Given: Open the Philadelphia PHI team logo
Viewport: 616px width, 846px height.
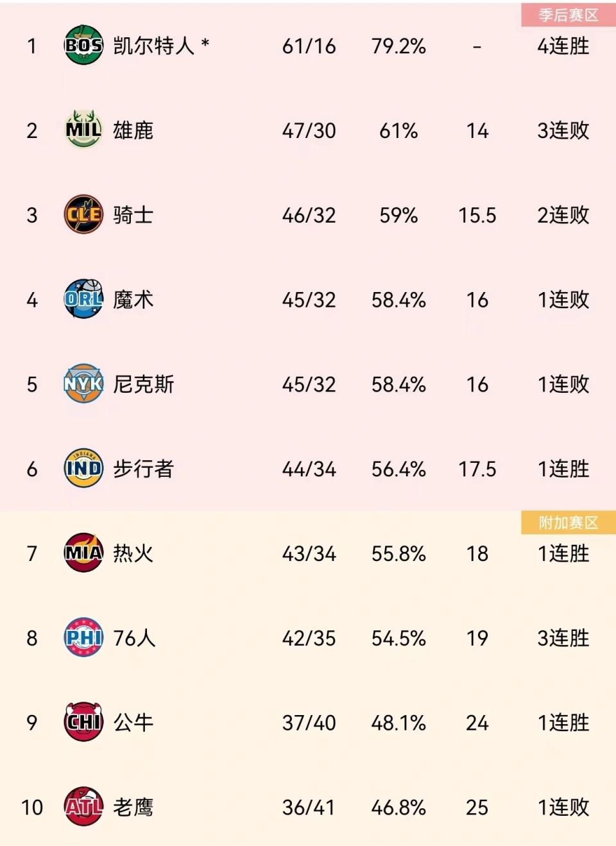Looking at the screenshot, I should click(83, 637).
